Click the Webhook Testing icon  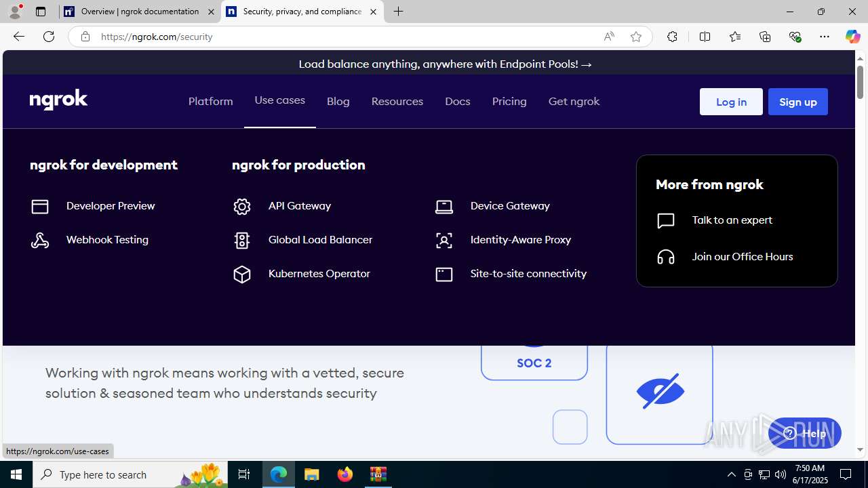tap(40, 240)
